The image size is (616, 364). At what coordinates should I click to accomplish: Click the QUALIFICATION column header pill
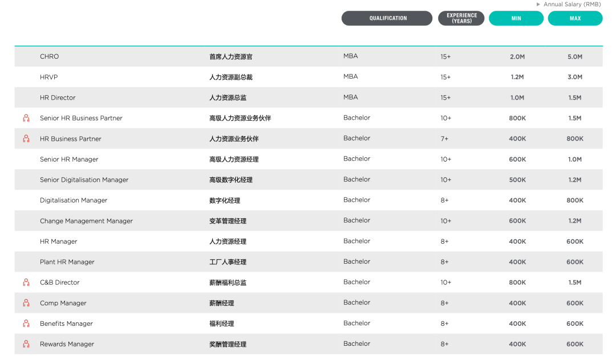387,18
